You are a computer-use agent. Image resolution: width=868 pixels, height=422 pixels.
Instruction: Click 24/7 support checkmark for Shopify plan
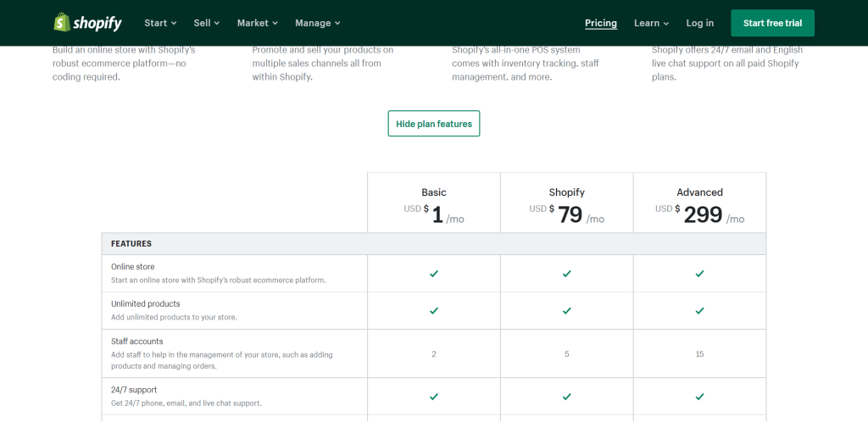coord(567,397)
